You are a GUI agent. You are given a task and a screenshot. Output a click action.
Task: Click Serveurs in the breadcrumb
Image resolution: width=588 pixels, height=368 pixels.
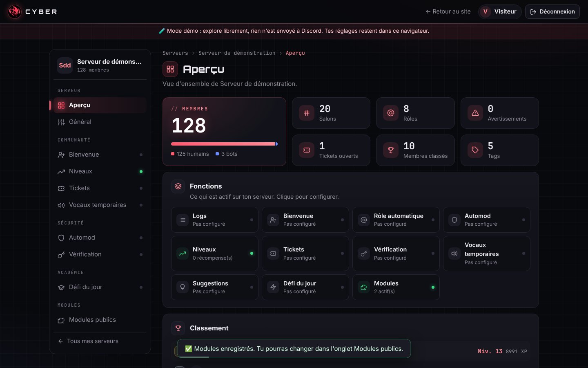tap(175, 53)
